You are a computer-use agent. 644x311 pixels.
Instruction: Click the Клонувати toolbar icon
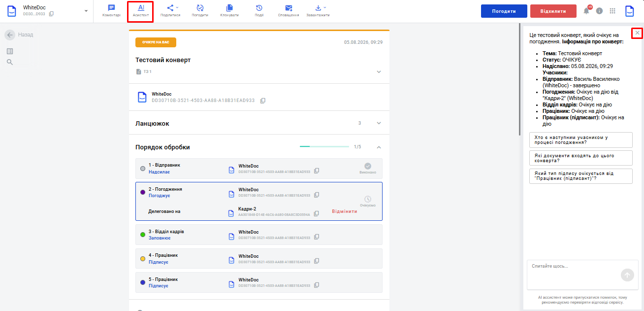coord(229,11)
